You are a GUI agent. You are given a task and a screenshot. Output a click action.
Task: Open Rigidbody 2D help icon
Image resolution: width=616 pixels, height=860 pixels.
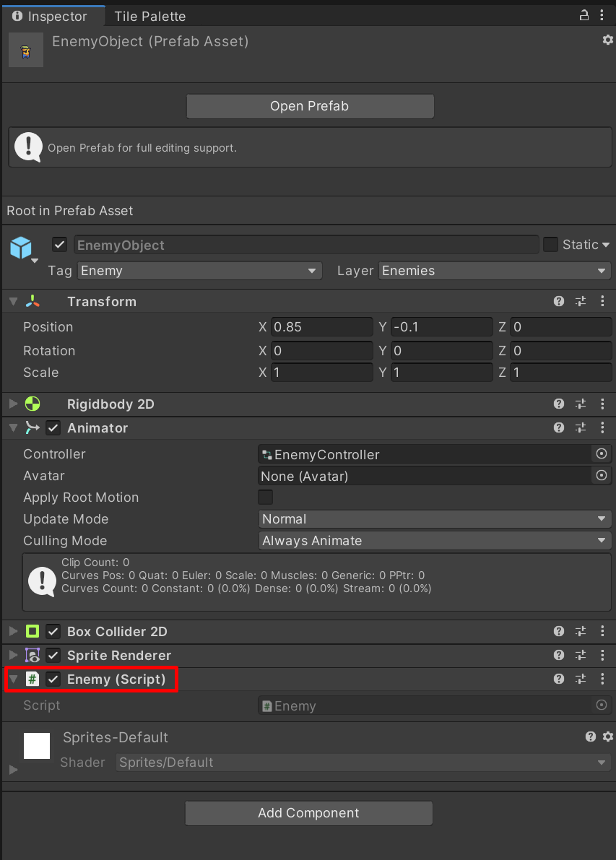[559, 404]
